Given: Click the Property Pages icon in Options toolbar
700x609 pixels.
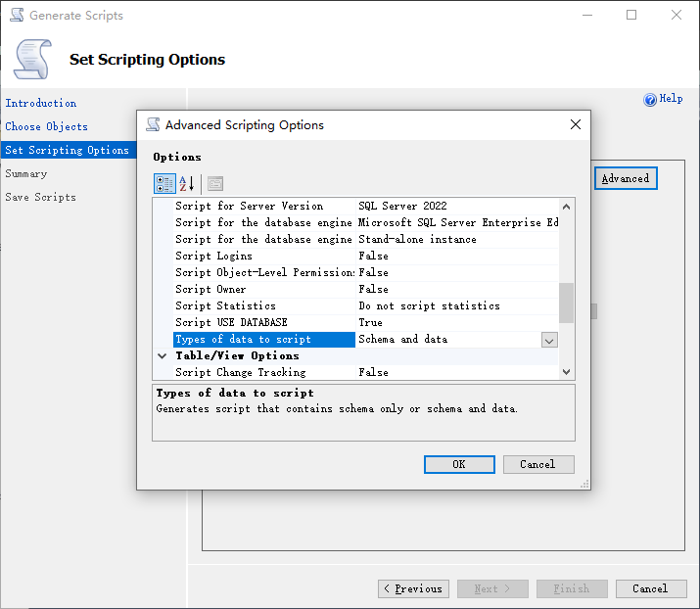Looking at the screenshot, I should pyautogui.click(x=214, y=183).
